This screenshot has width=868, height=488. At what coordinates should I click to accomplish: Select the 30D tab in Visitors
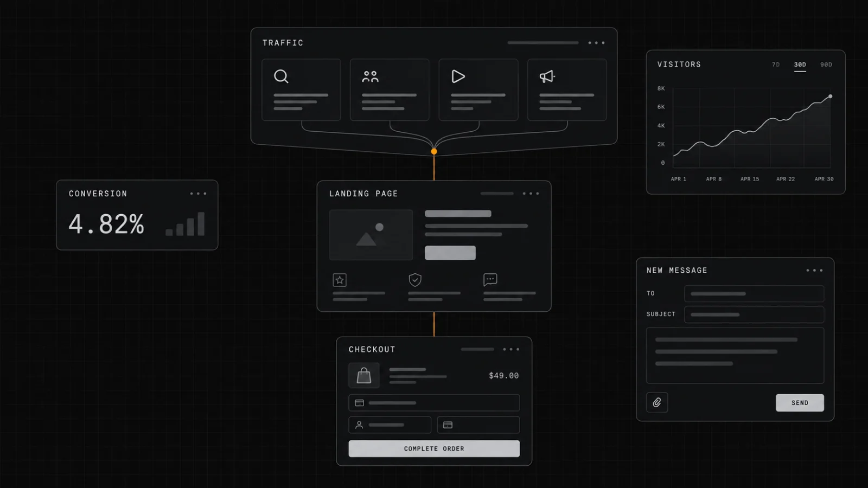pyautogui.click(x=800, y=65)
